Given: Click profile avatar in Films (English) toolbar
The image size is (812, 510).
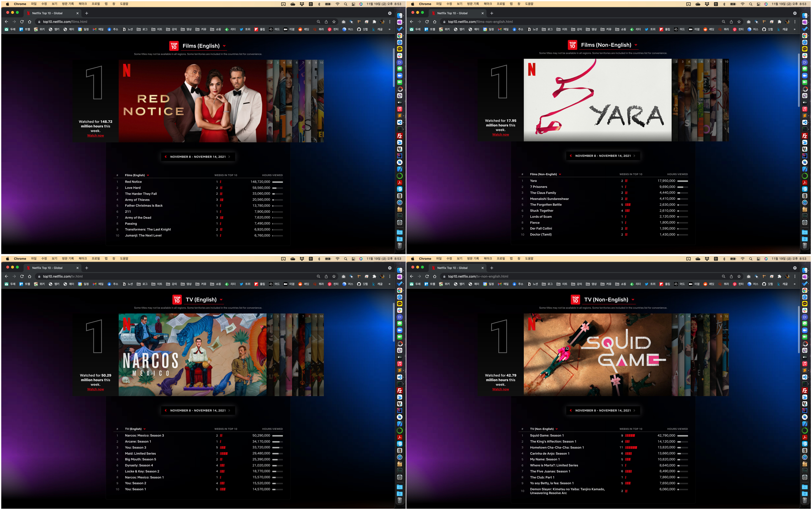Looking at the screenshot, I should 382,22.
